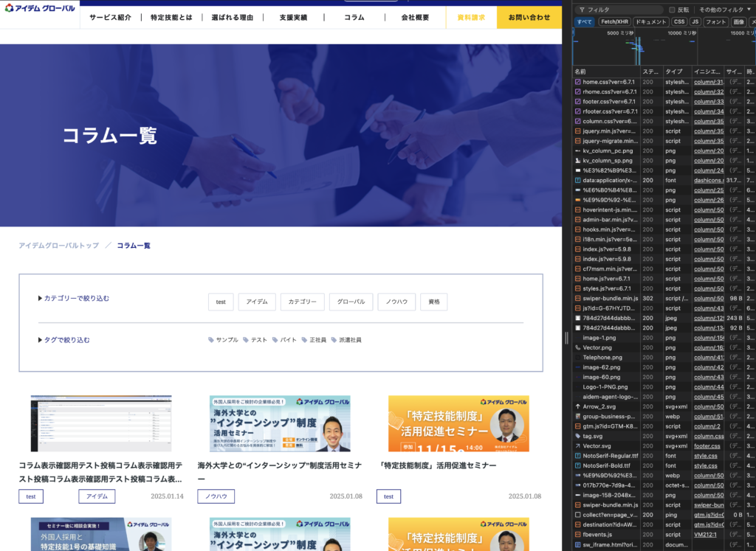Viewport: 756px width, 551px height.
Task: Filter requests by CSS type
Action: point(679,21)
